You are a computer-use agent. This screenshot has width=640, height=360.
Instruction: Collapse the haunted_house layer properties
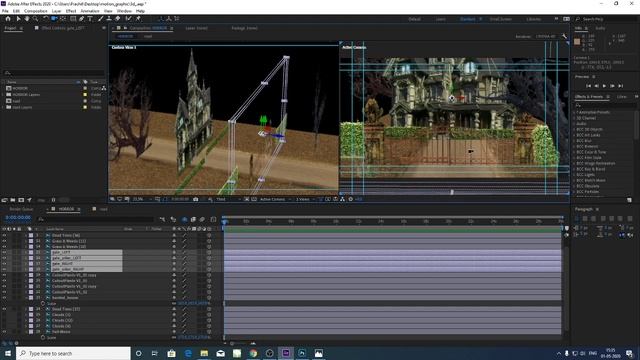26,298
